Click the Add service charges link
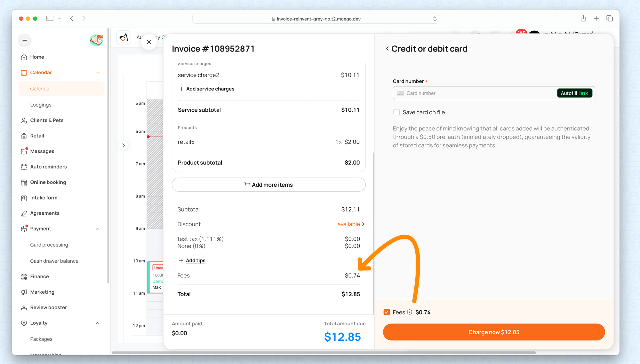640x364 pixels. click(x=210, y=89)
